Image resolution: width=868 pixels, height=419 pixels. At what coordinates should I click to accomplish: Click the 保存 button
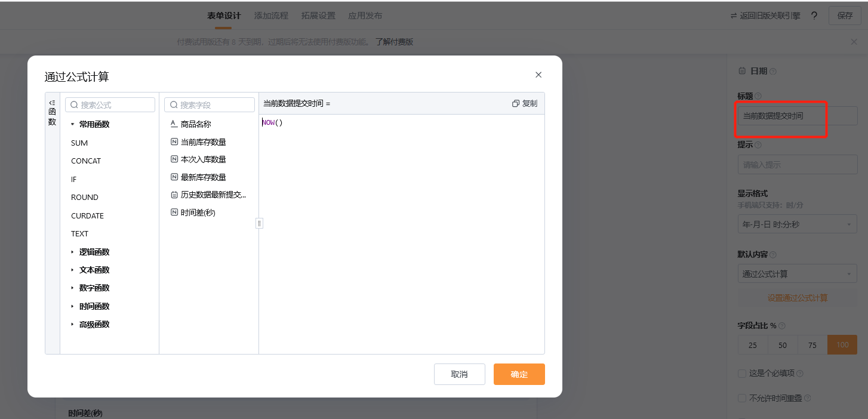point(845,16)
